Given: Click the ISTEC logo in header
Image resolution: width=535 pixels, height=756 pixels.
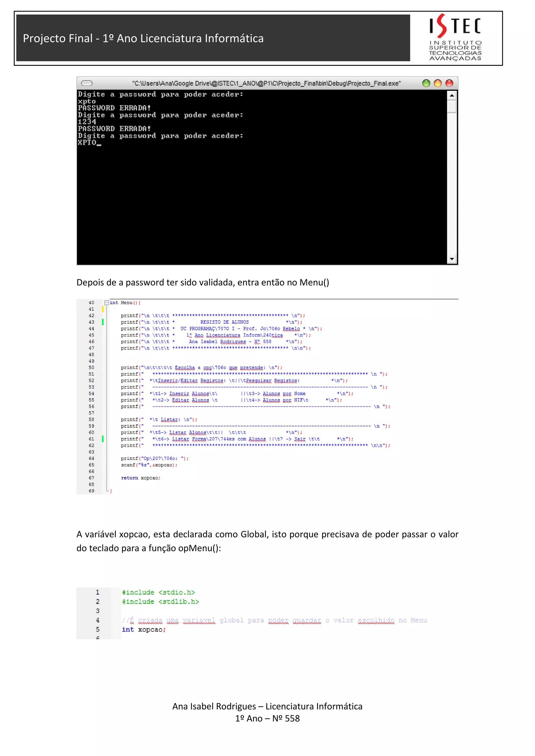Looking at the screenshot, I should [455, 38].
